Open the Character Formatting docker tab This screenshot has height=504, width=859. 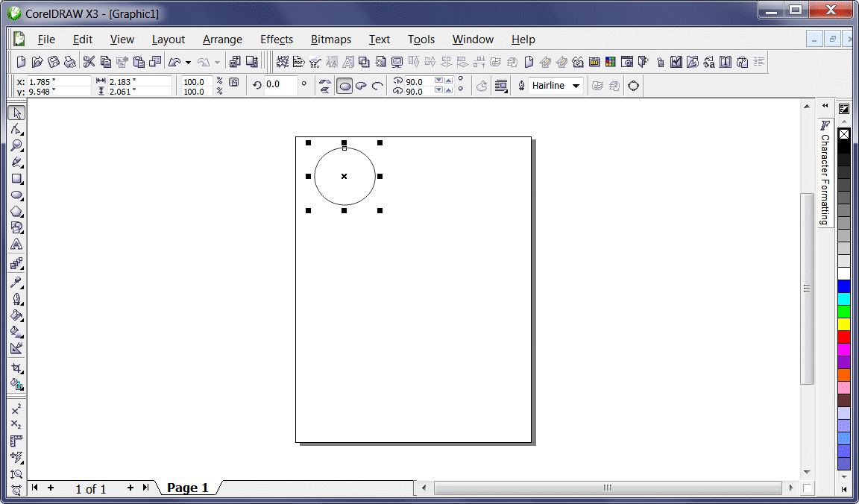pos(825,173)
